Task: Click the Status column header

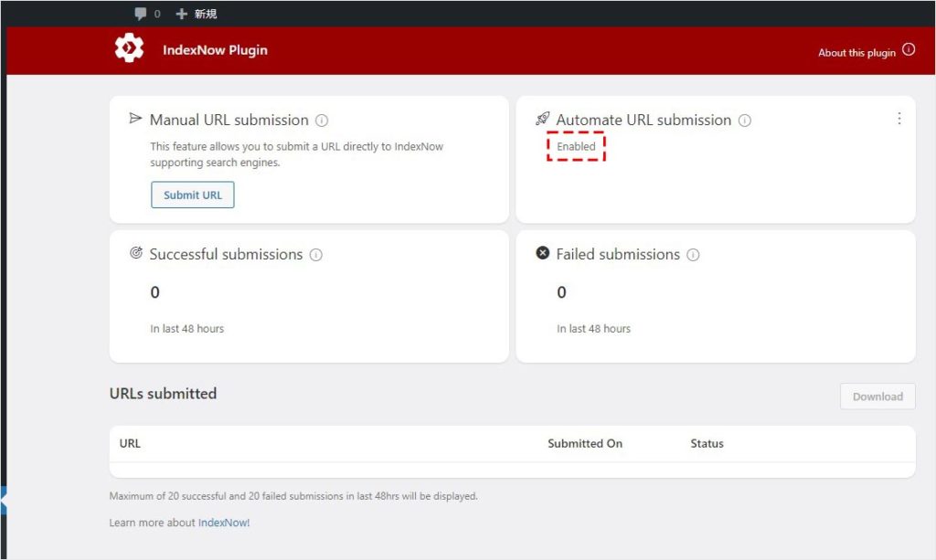Action: [x=707, y=444]
